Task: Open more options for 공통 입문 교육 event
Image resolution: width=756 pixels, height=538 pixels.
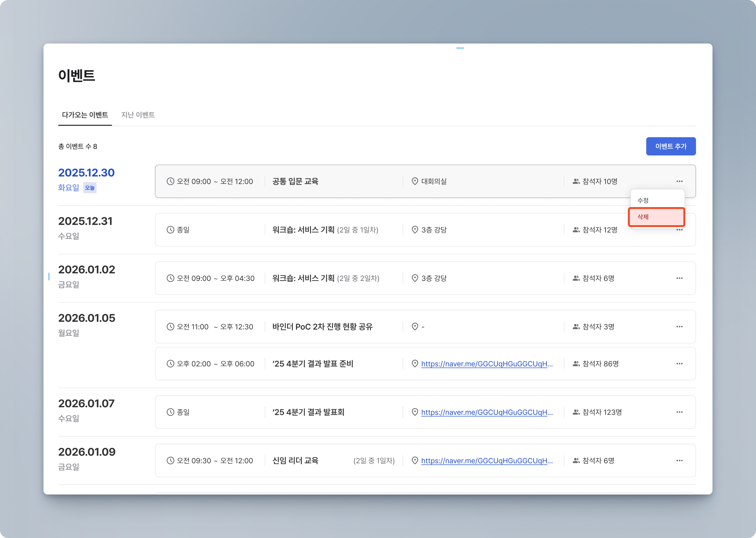Action: (x=679, y=181)
